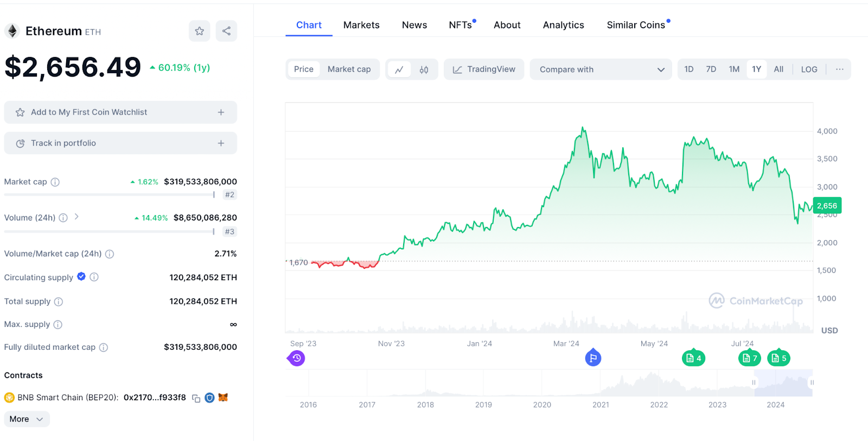Expand Volume (24h) details chevron
The image size is (868, 441).
click(76, 217)
